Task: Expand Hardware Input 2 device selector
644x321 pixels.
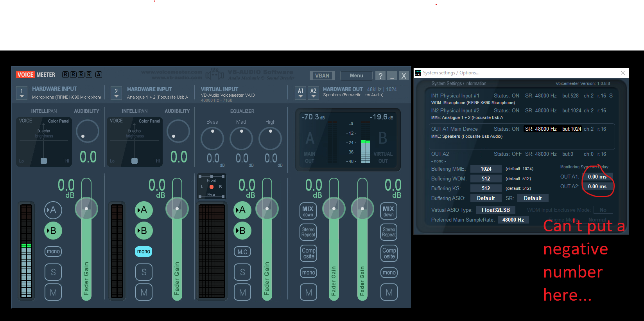Action: click(x=116, y=93)
